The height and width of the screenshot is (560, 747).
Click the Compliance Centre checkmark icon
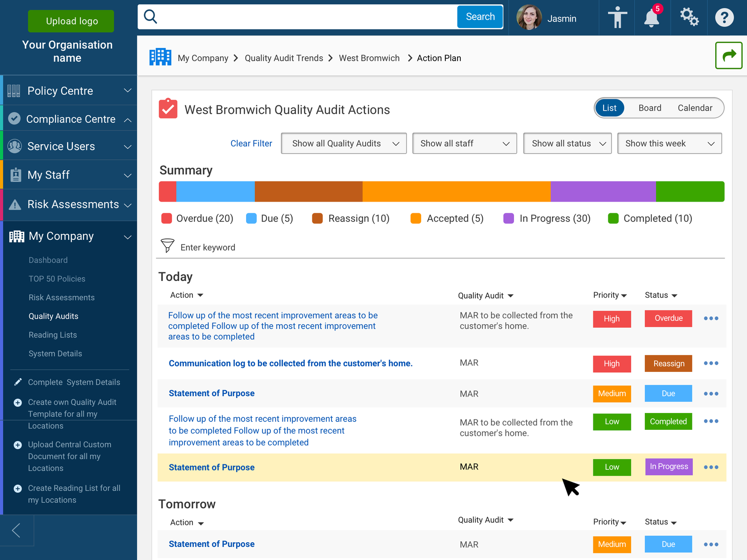tap(14, 119)
